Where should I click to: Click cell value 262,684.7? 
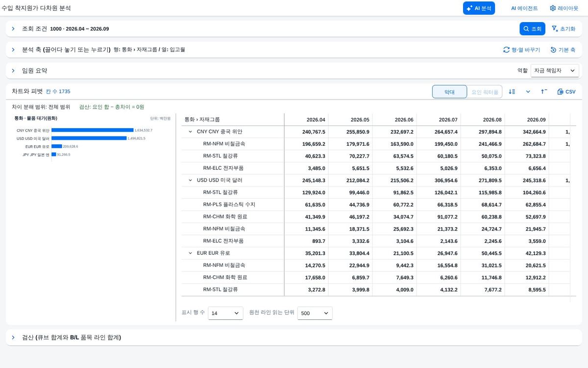point(534,144)
